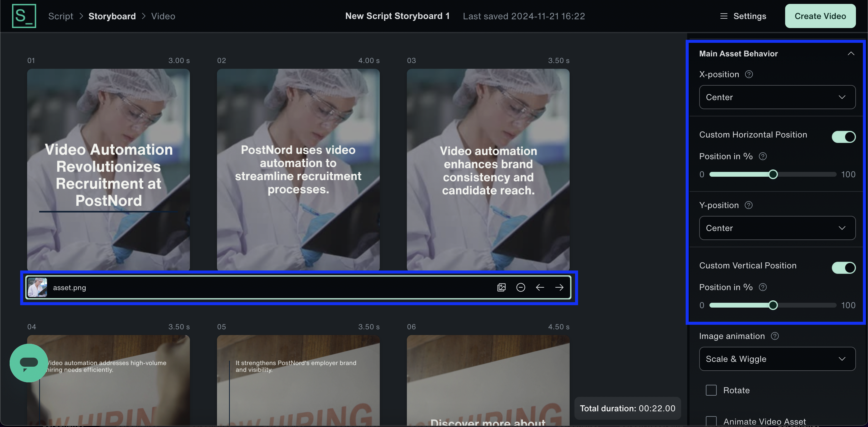
Task: Click the replace image icon on asset.png bar
Action: click(502, 287)
